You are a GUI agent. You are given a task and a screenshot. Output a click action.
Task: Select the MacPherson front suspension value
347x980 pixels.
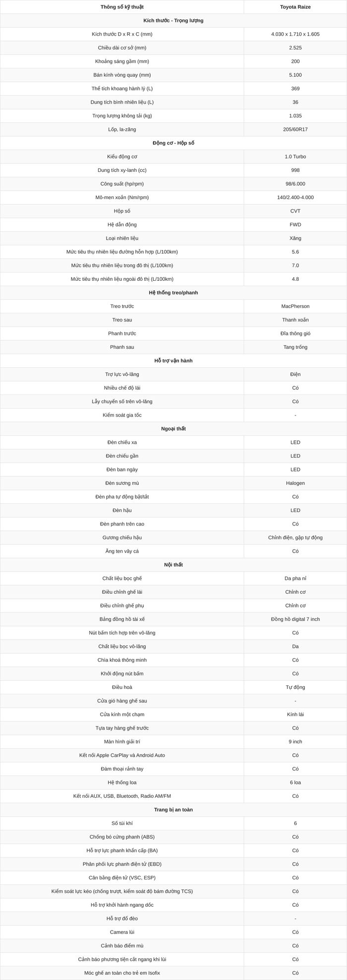pyautogui.click(x=295, y=307)
